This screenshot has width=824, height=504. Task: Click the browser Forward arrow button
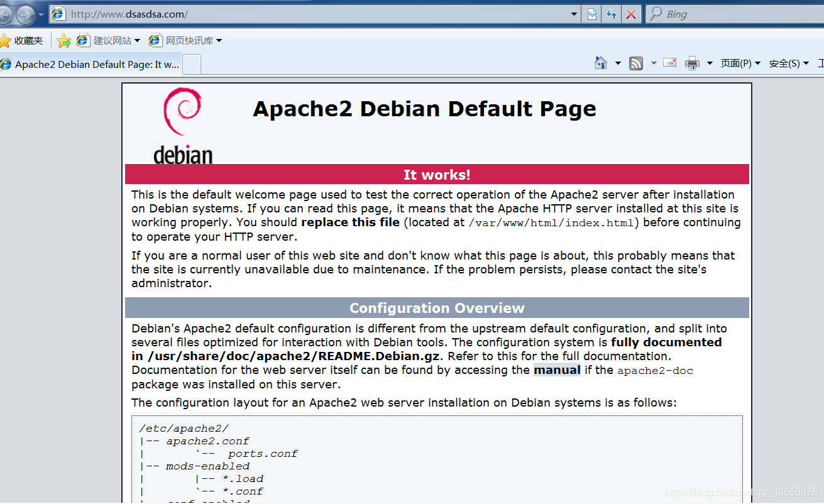click(26, 13)
